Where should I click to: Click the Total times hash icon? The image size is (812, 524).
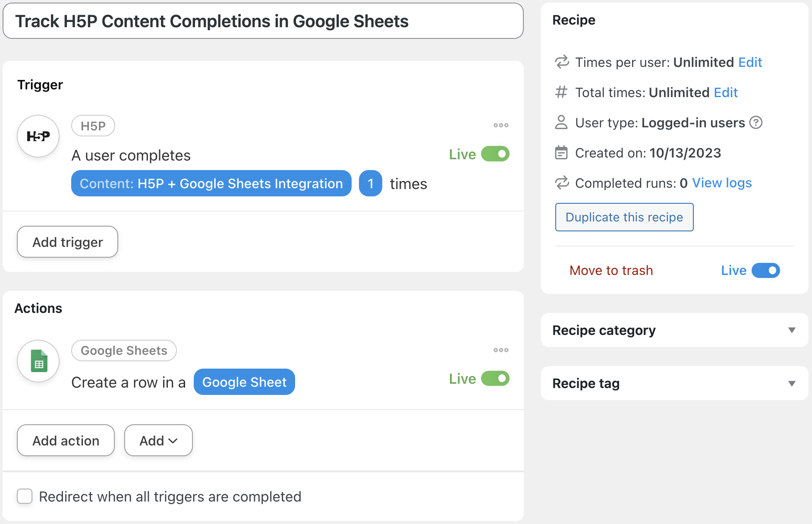[x=561, y=92]
